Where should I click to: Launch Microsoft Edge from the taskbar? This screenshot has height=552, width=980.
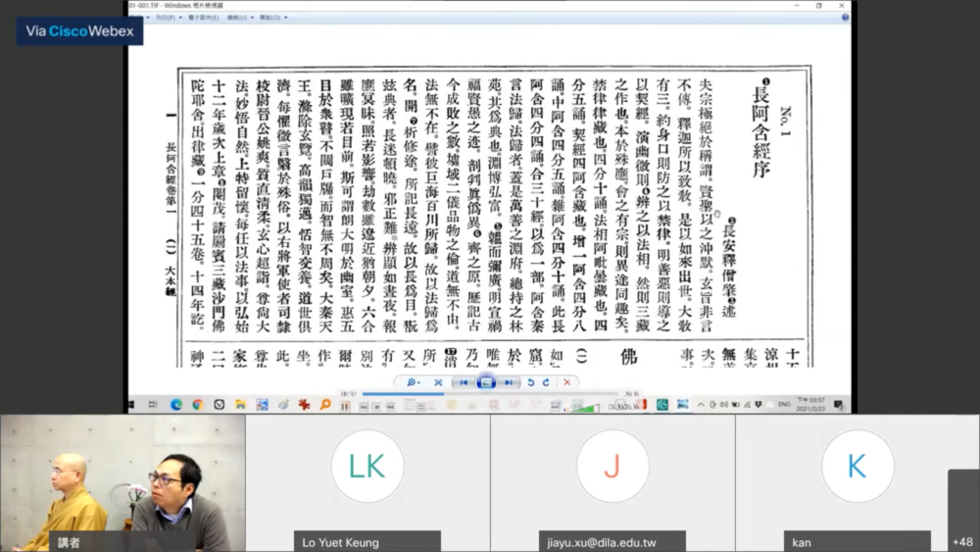tap(176, 404)
